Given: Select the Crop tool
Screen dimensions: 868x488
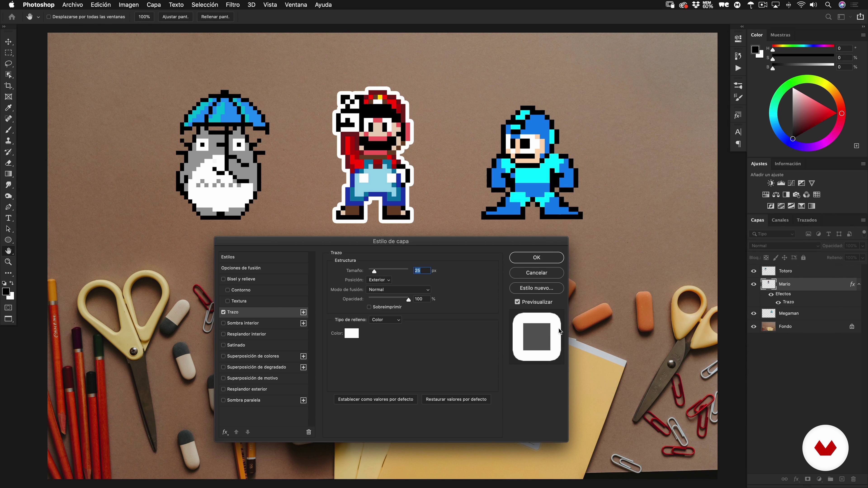Looking at the screenshot, I should click(8, 86).
